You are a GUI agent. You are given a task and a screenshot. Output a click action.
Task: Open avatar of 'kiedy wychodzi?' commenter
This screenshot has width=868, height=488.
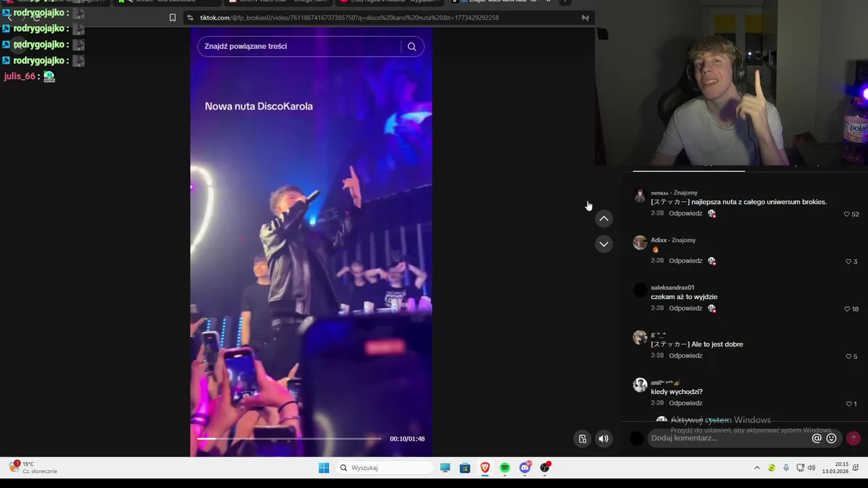pyautogui.click(x=639, y=385)
